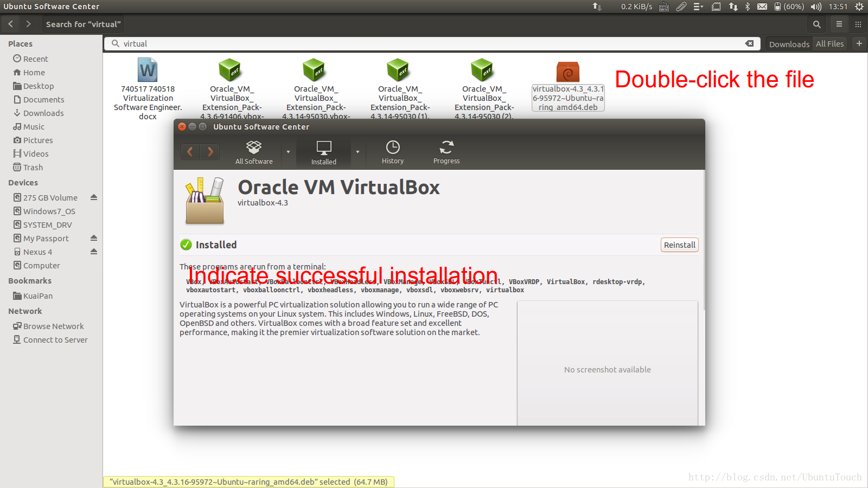868x488 pixels.
Task: Select the Extension Pack 4.3.14-95030 (2) file
Action: (484, 89)
